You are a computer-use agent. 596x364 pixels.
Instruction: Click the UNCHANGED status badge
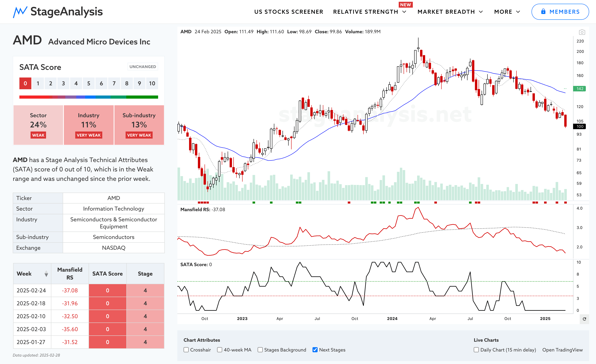pyautogui.click(x=143, y=67)
